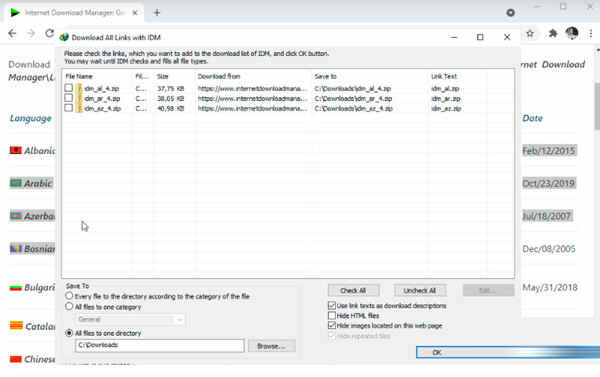This screenshot has height=377, width=600.
Task: Sort by Link Text column header
Action: click(x=444, y=76)
